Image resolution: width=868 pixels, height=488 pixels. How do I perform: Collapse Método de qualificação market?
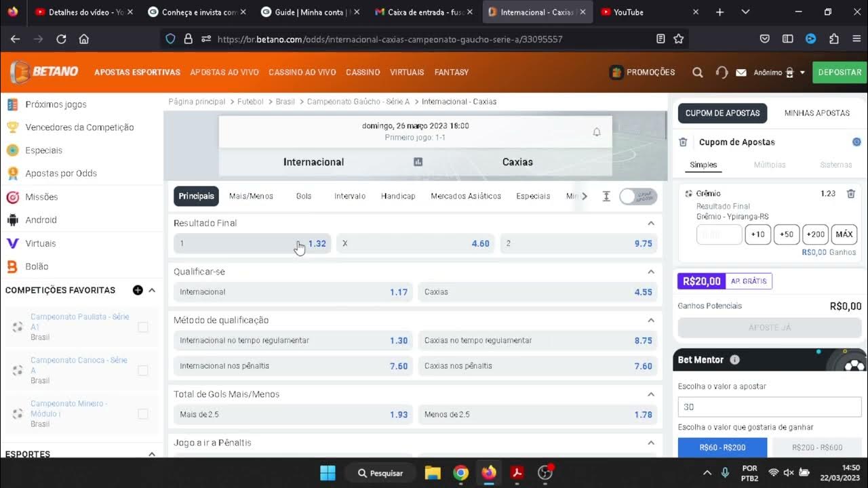click(x=651, y=320)
